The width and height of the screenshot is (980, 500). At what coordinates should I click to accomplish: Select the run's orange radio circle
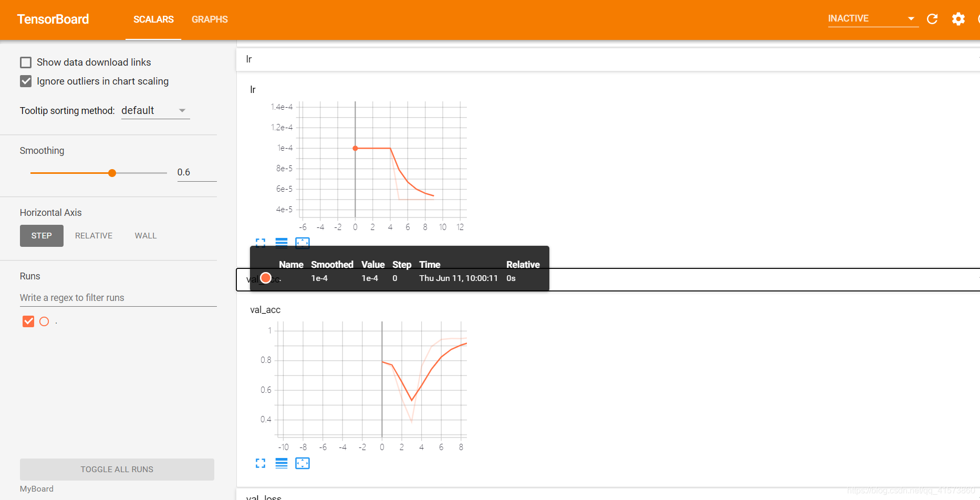pos(44,321)
